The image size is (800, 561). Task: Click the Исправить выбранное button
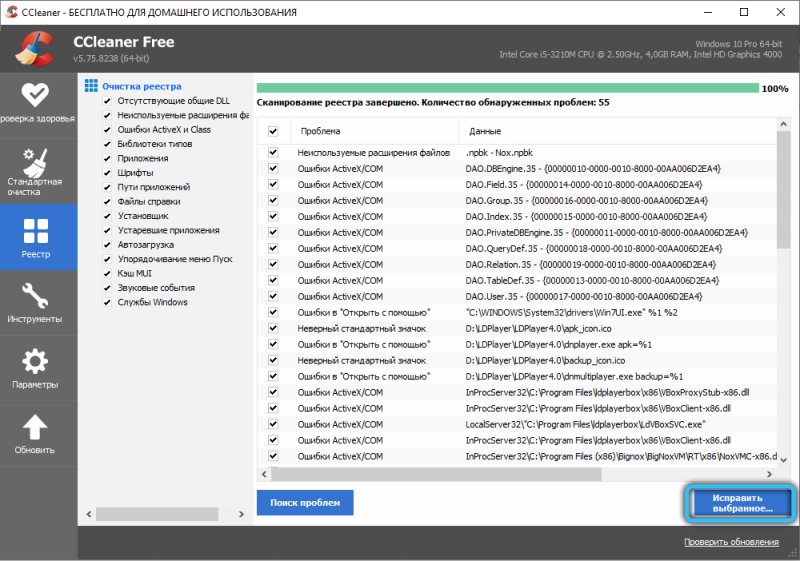pos(741,503)
